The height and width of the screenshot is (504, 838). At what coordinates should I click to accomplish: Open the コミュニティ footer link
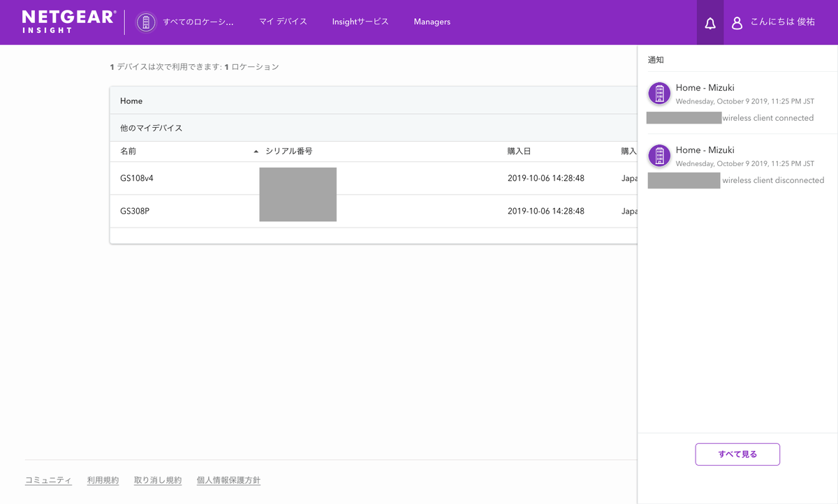pyautogui.click(x=48, y=480)
